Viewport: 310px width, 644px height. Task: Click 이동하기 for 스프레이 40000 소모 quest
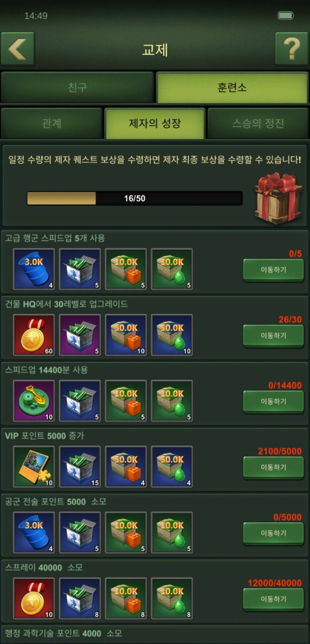coord(273,599)
